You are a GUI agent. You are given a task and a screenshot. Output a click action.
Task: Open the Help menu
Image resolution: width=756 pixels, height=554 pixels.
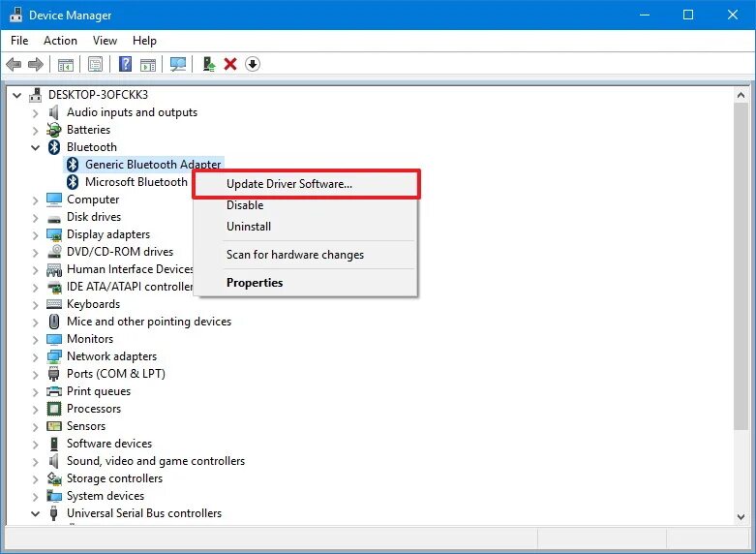(x=144, y=41)
